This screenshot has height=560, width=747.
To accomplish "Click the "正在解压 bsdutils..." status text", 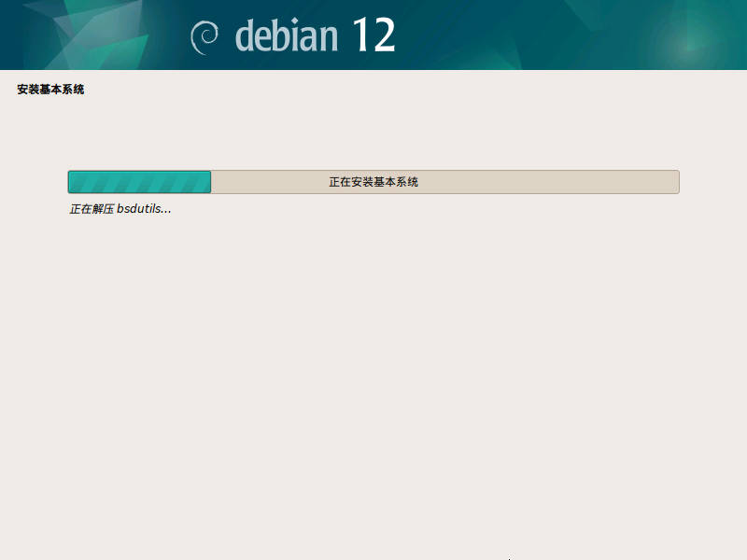I will point(120,209).
